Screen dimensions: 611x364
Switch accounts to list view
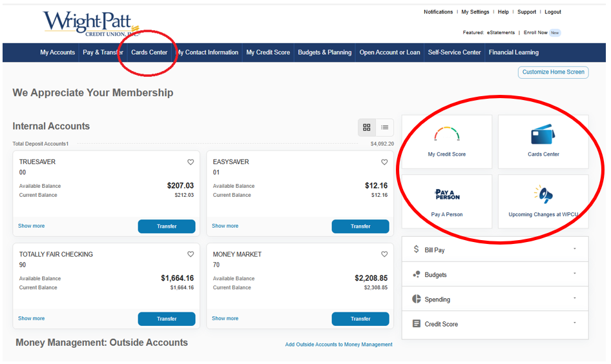click(x=384, y=127)
